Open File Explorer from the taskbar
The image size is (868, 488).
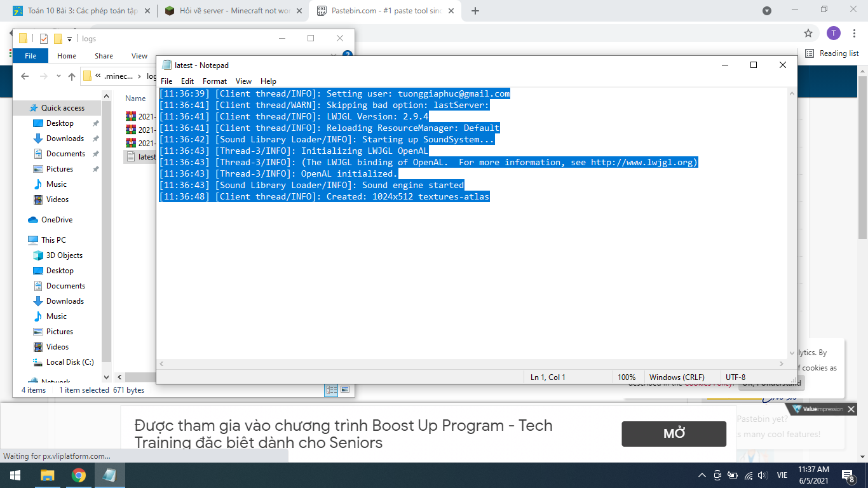(x=47, y=475)
